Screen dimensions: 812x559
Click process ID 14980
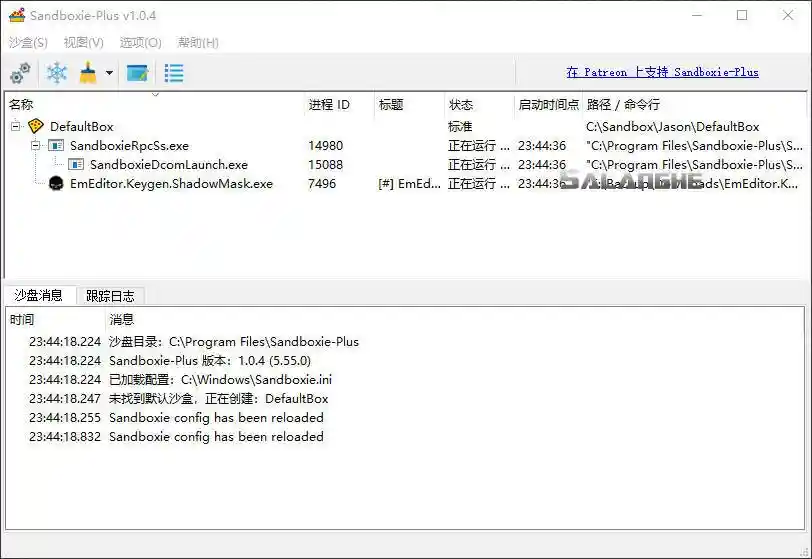[326, 146]
